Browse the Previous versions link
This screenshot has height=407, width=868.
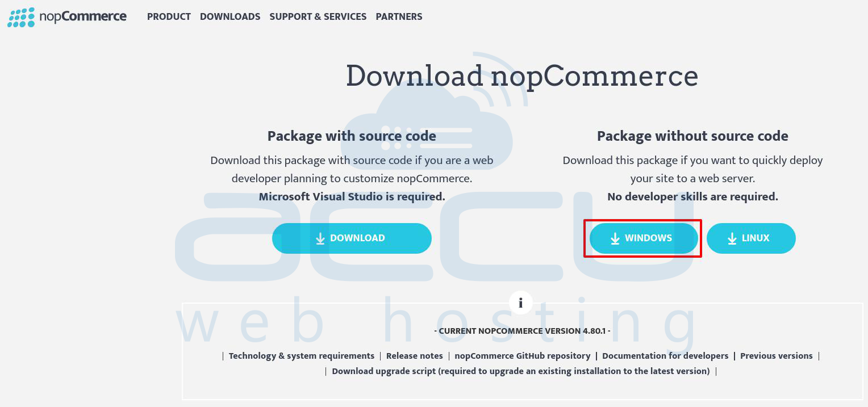tap(777, 356)
